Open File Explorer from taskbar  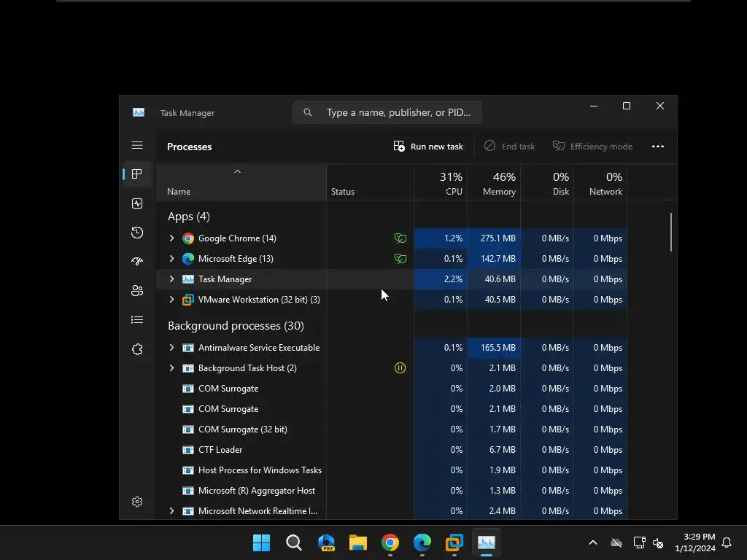(x=357, y=542)
